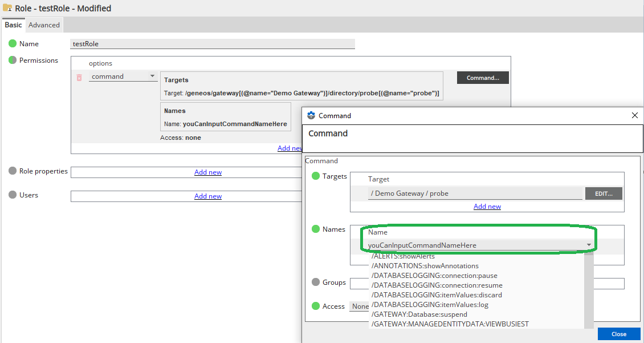This screenshot has height=343, width=644.
Task: Click the Command dialog app icon
Action: [x=311, y=115]
